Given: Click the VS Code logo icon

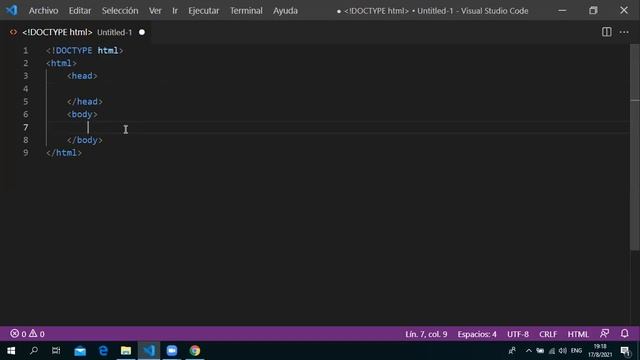Looking at the screenshot, I should pos(11,10).
